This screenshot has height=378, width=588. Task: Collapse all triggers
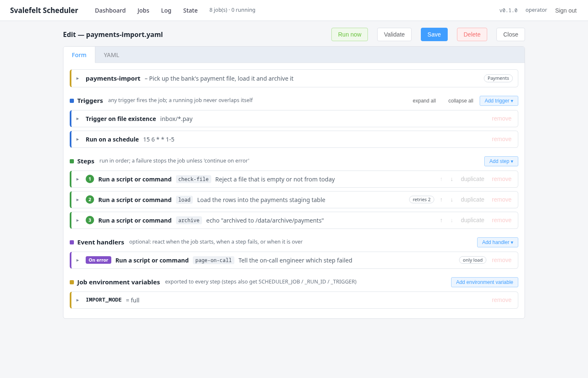pyautogui.click(x=461, y=101)
